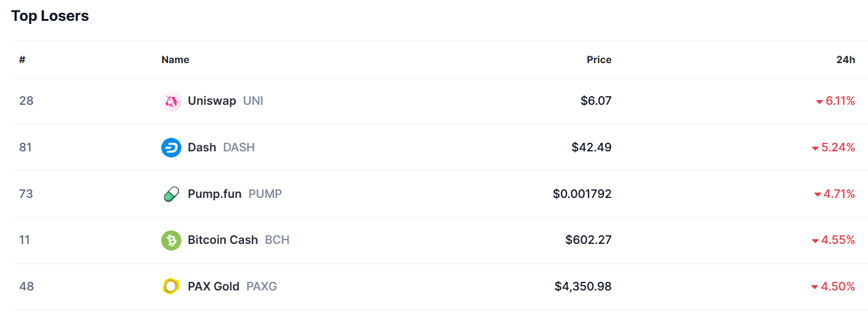This screenshot has width=868, height=318.
Task: Click the red down arrow beside 5.24%
Action: coord(815,148)
